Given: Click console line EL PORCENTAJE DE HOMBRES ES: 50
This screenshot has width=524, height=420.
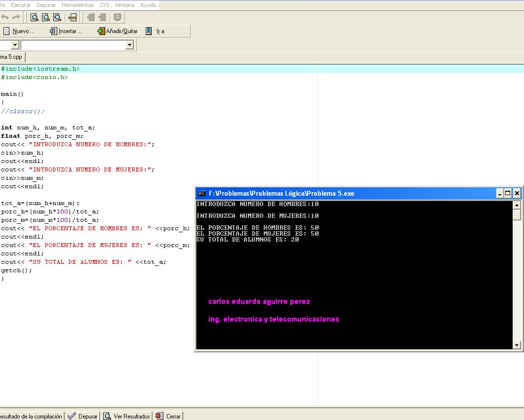Looking at the screenshot, I should click(x=258, y=228).
